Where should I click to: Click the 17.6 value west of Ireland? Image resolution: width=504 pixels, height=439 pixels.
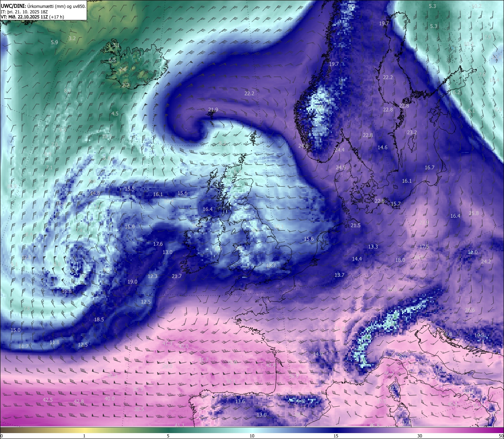[x=158, y=244]
